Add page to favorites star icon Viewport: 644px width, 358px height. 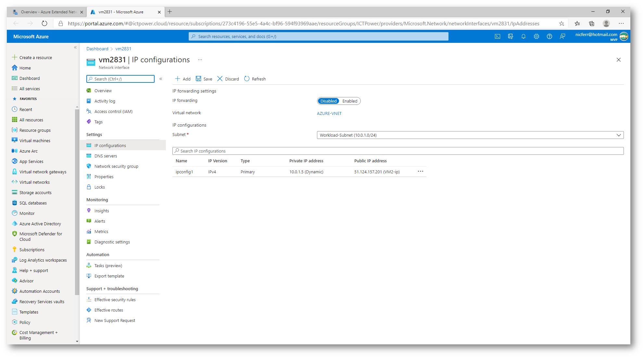click(562, 23)
